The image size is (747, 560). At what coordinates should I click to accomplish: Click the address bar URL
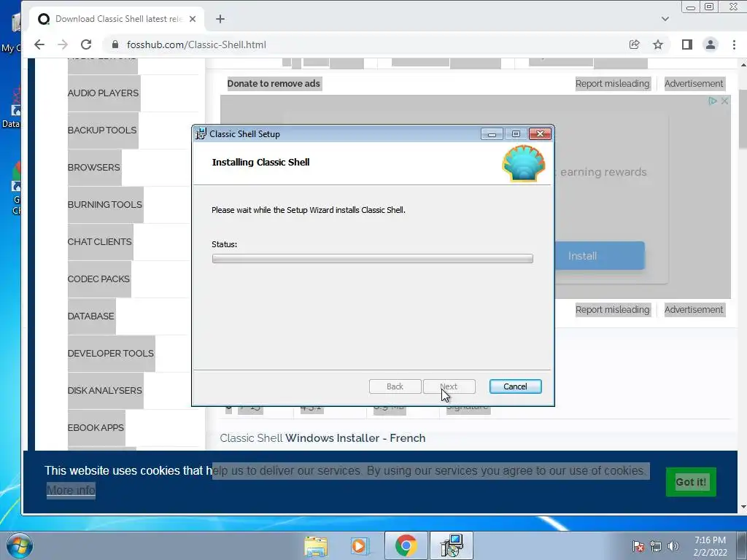(x=196, y=44)
